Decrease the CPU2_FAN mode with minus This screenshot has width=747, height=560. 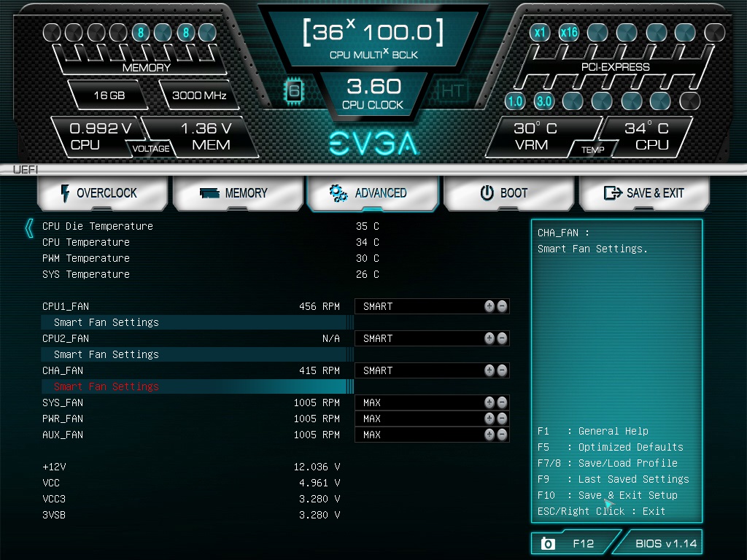click(x=502, y=338)
